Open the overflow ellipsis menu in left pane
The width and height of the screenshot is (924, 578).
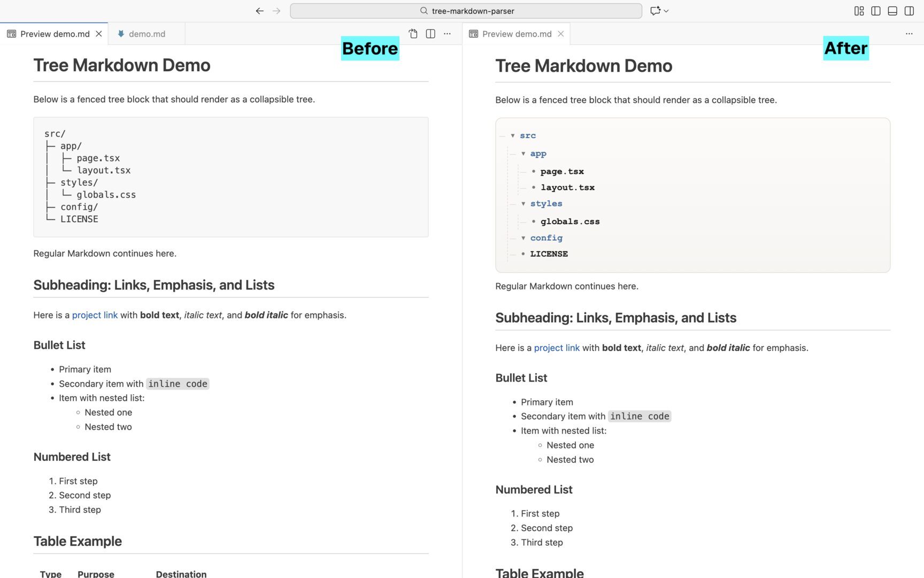click(x=447, y=34)
